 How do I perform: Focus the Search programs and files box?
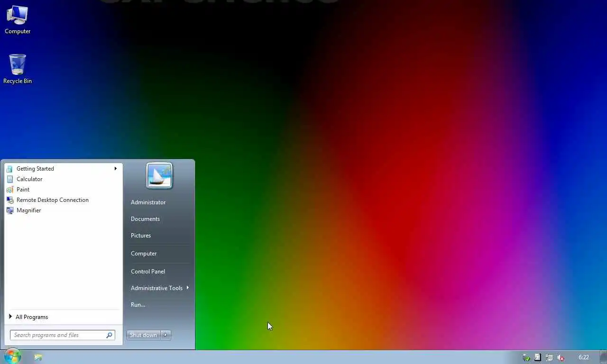(63, 335)
